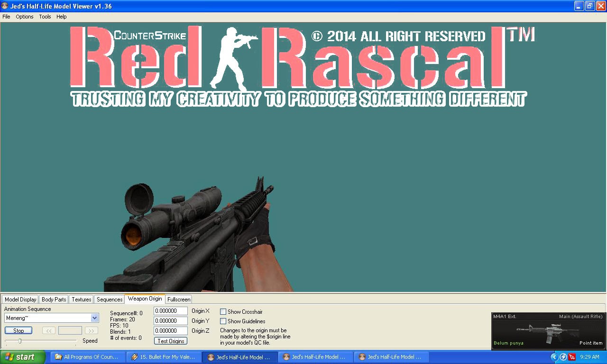Switch to the Model Display tab
This screenshot has width=607, height=364.
coord(20,300)
